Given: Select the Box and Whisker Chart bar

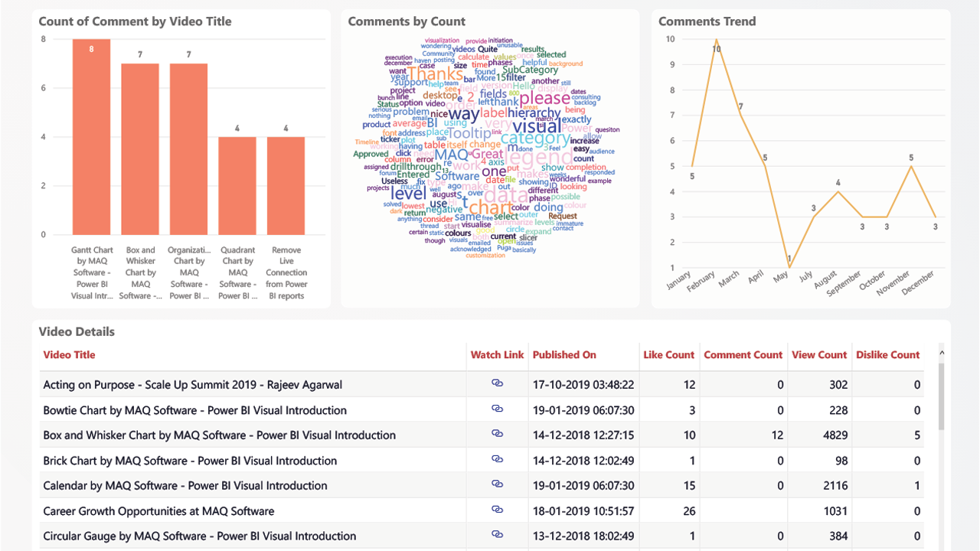Looking at the screenshot, I should pos(140,149).
